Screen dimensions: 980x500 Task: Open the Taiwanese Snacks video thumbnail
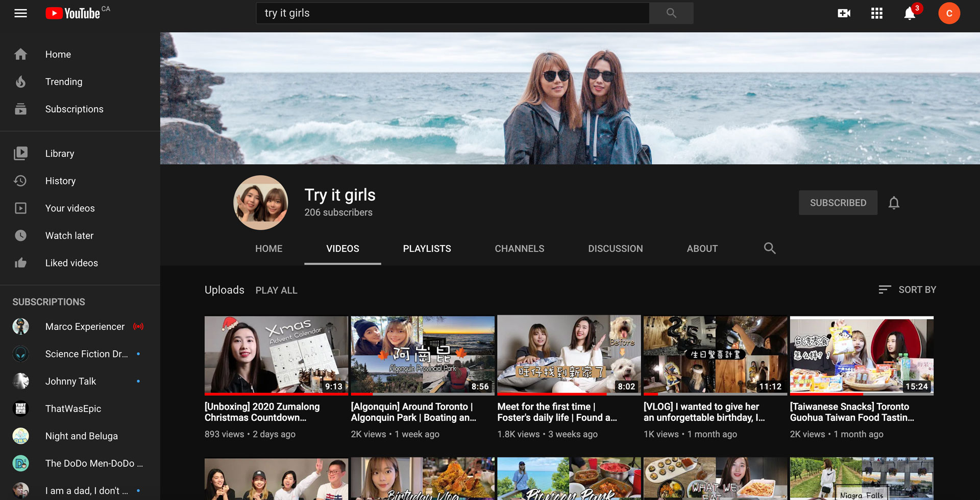click(861, 355)
